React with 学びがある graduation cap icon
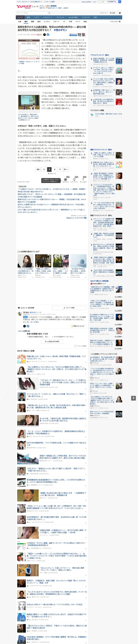138x644 pixels. point(66,179)
